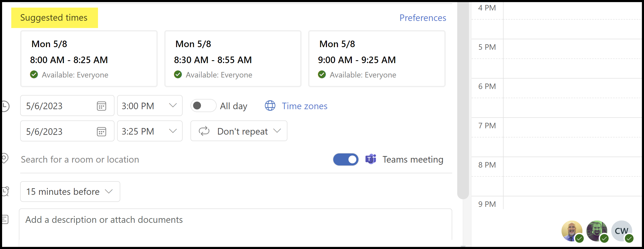Select the Mon 5/8 8:30 AM suggested time
Screen dimensions: 644x249
pos(233,59)
